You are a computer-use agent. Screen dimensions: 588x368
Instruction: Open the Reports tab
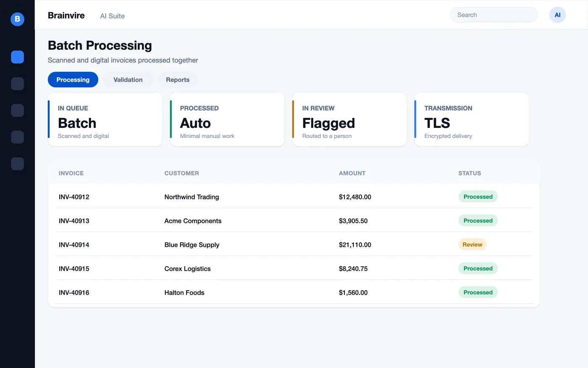coord(178,79)
